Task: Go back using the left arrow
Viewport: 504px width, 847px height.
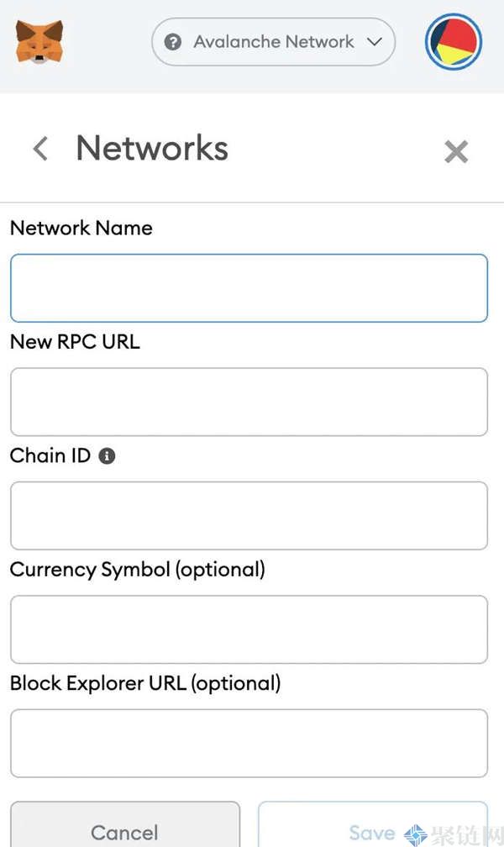Action: [x=39, y=149]
